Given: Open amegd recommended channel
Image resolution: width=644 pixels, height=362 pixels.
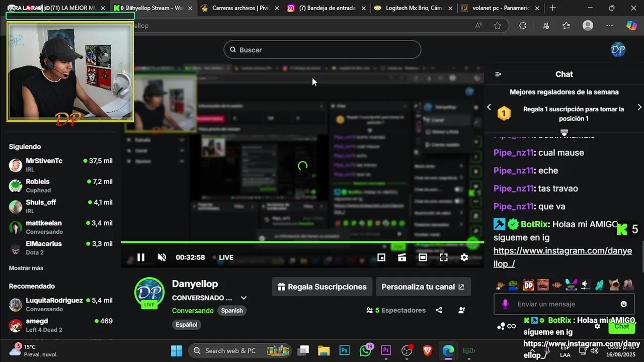Looking at the screenshot, I should tap(60, 325).
